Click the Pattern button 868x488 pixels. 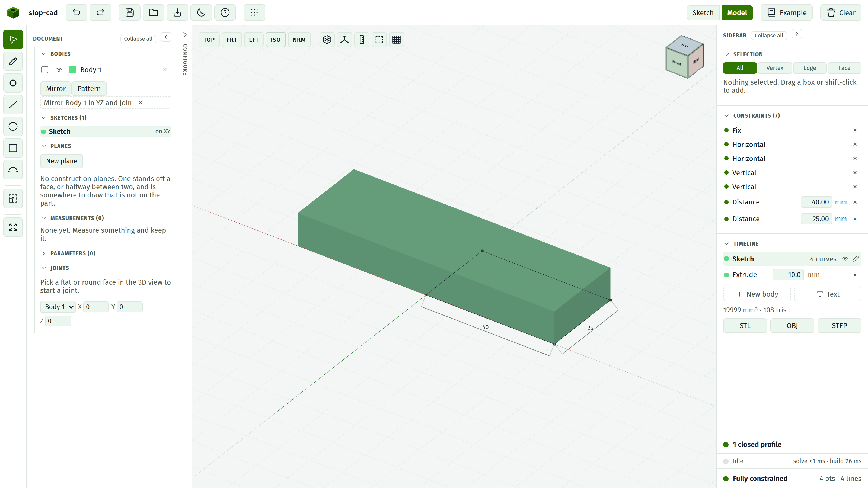(89, 89)
